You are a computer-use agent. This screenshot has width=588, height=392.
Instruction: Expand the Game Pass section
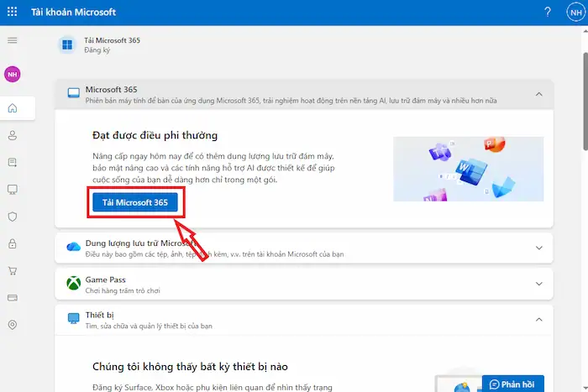pos(538,284)
